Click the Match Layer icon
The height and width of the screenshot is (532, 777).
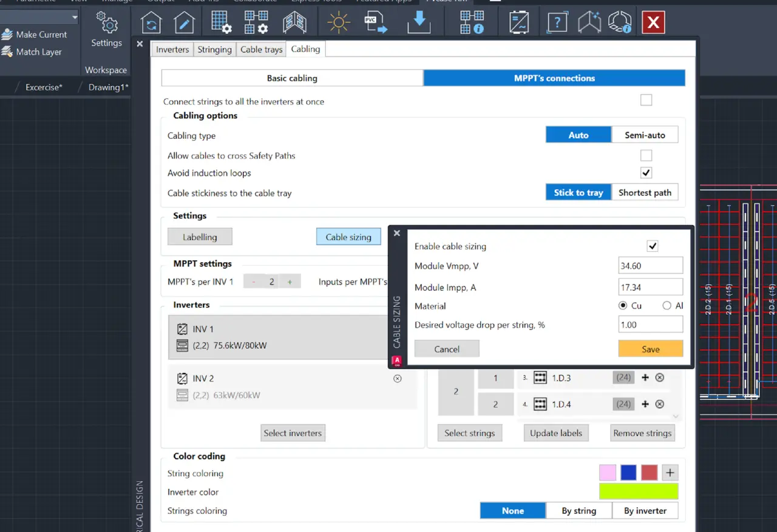coord(7,52)
